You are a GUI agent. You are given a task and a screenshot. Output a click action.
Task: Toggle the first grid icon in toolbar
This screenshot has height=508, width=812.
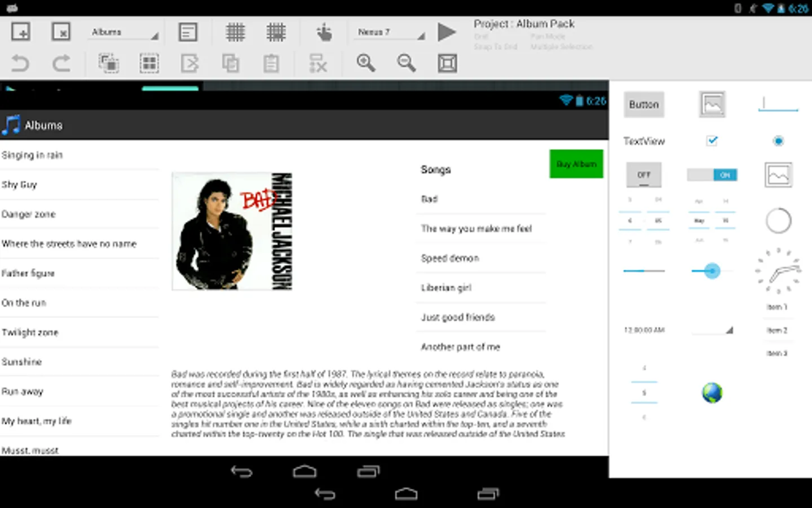coord(235,32)
